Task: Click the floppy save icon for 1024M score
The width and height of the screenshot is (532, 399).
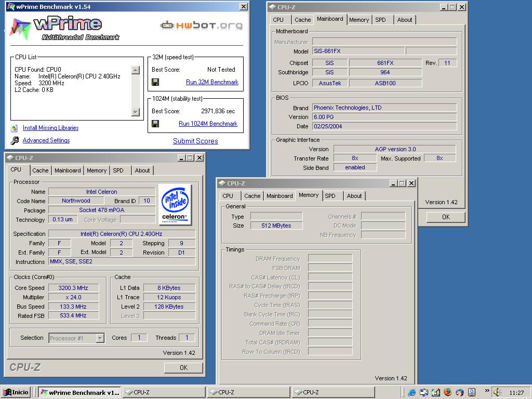Action: pyautogui.click(x=155, y=124)
